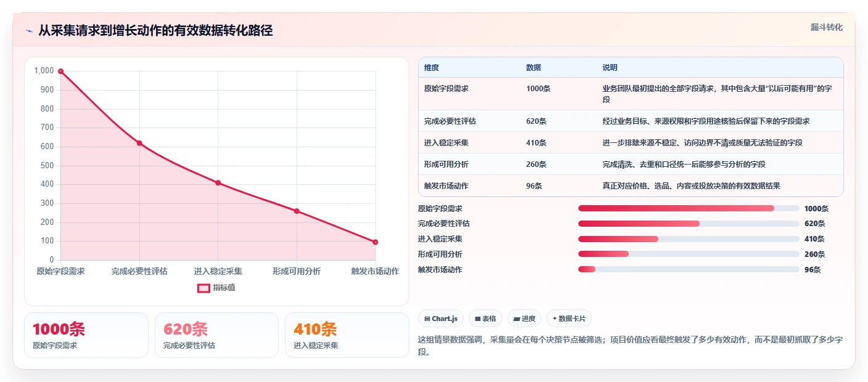Select the 表格 chip
The image size is (868, 382).
pos(485,319)
